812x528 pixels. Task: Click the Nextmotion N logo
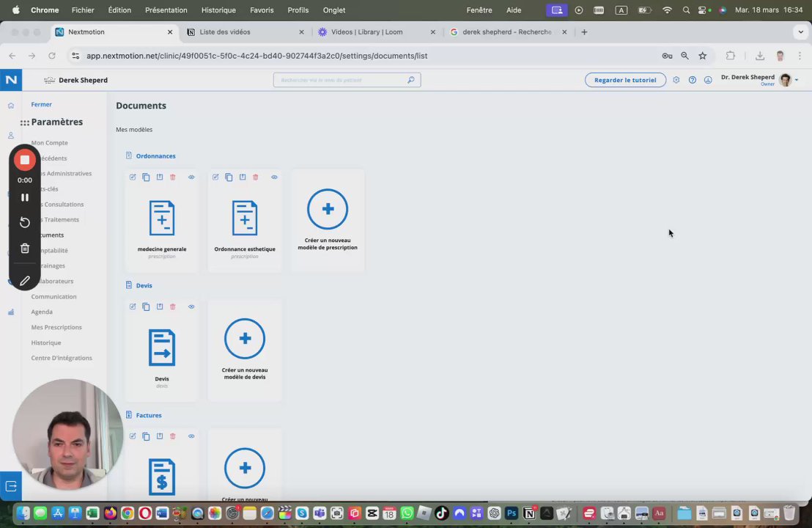click(11, 80)
